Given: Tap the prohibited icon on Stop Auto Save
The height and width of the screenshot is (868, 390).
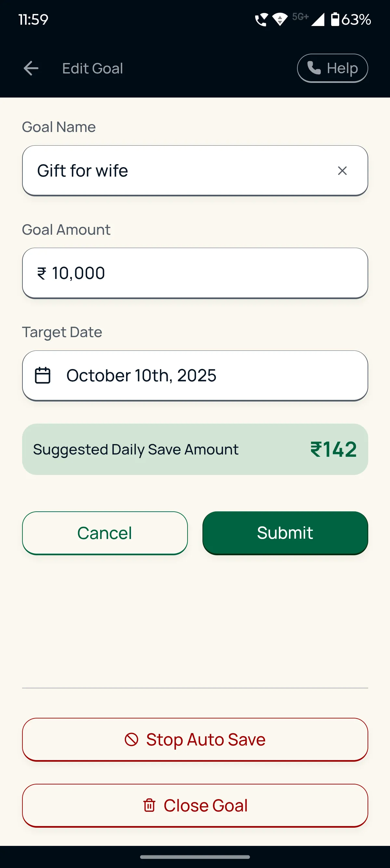Looking at the screenshot, I should click(131, 740).
